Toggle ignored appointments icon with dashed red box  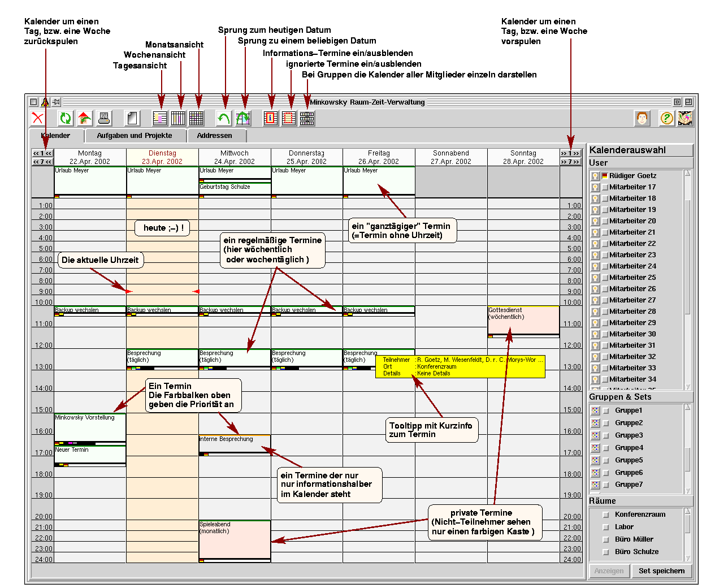289,118
